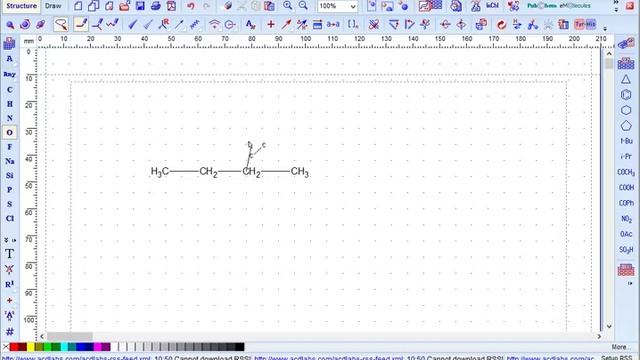Select Oxygen atom from the left panel
The width and height of the screenshot is (640, 360).
(9, 133)
